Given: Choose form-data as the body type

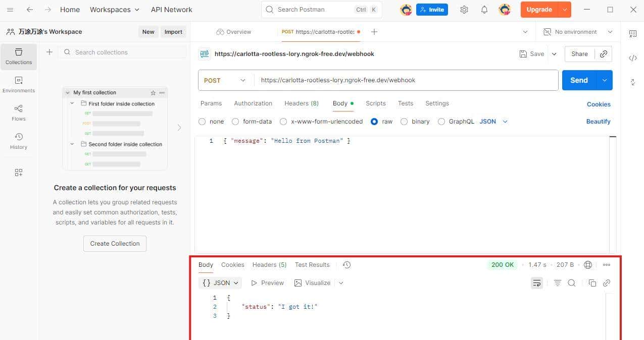Looking at the screenshot, I should point(235,121).
